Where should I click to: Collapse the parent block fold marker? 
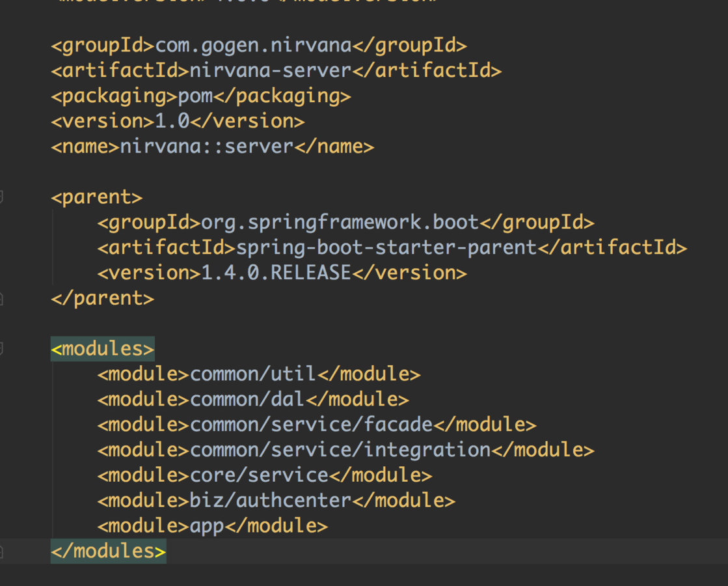pyautogui.click(x=1, y=197)
